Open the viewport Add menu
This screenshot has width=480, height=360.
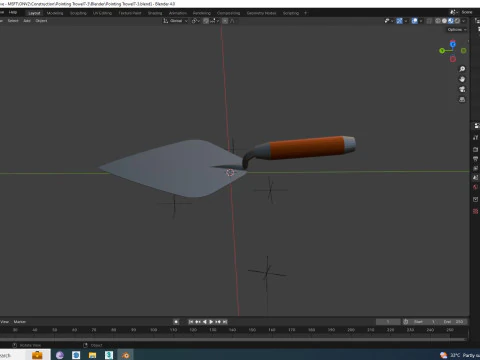click(27, 21)
